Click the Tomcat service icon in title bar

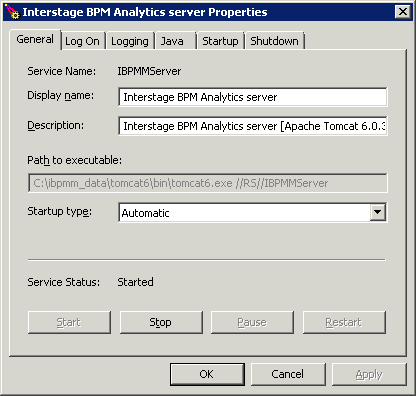point(12,12)
